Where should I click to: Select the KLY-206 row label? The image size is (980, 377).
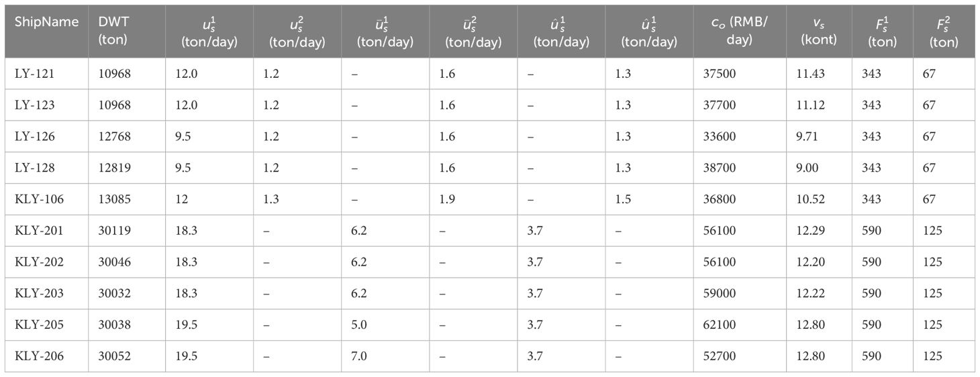tap(38, 356)
